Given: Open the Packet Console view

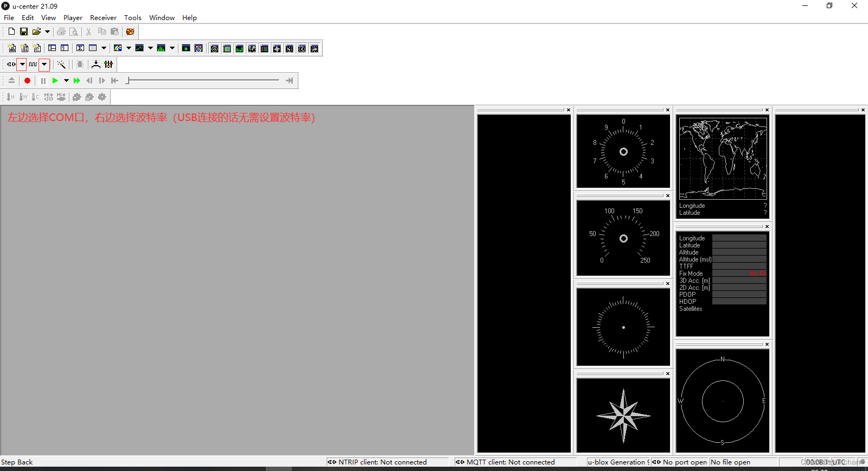Looking at the screenshot, I should click(x=12, y=48).
